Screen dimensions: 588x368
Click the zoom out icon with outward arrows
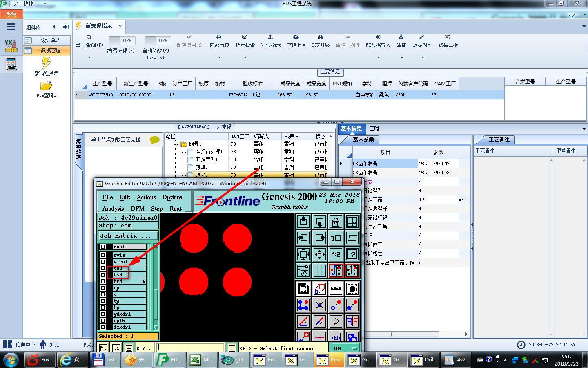pyautogui.click(x=320, y=254)
